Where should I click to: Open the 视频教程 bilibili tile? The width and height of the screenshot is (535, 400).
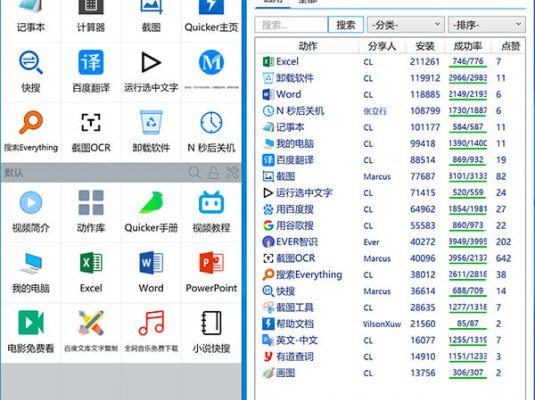pos(211,212)
